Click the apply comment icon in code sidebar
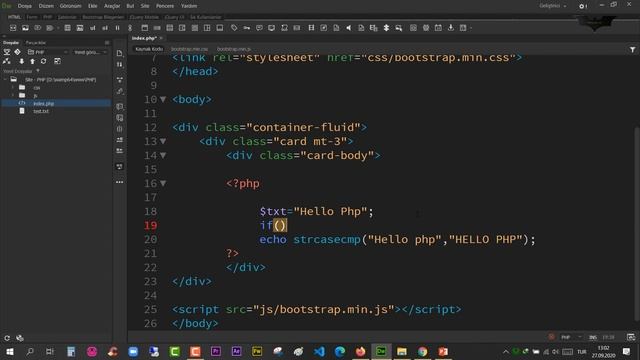 coord(120,107)
